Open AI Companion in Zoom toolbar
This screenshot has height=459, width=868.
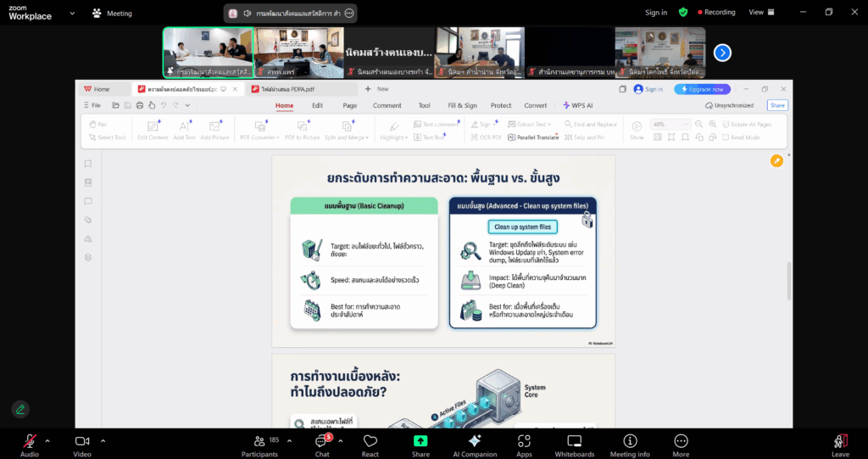coord(475,445)
